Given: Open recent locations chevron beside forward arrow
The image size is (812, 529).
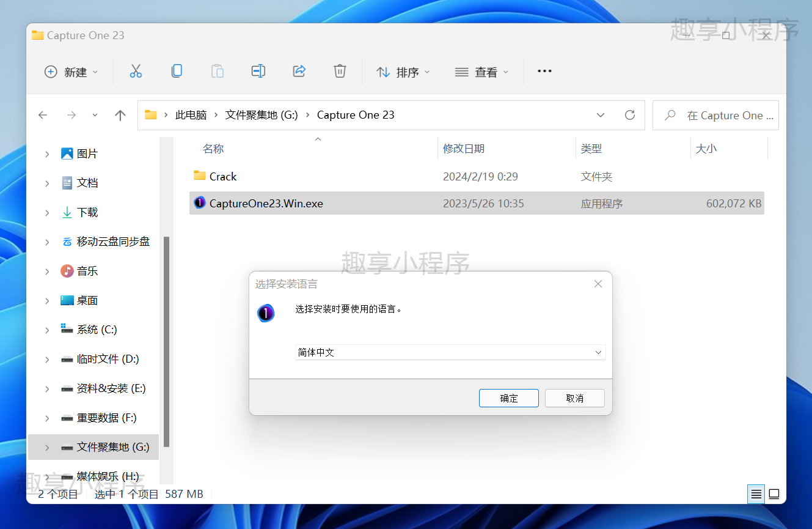Looking at the screenshot, I should point(95,115).
